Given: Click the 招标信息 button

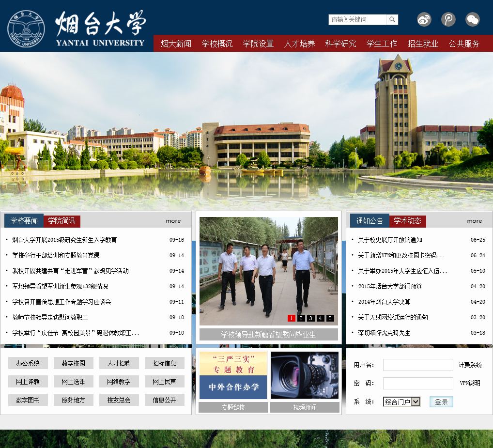Looking at the screenshot, I should pos(165,363).
